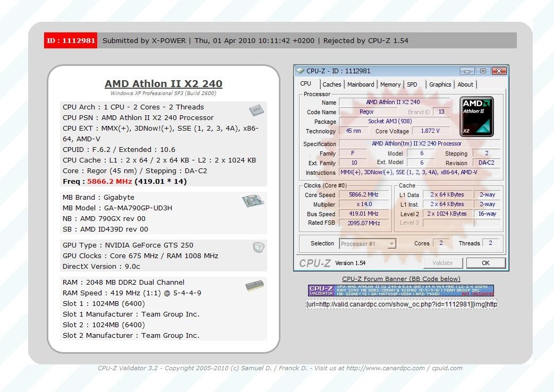Open the Processor #1 selection dropdown
The image size is (554, 392).
[368, 244]
